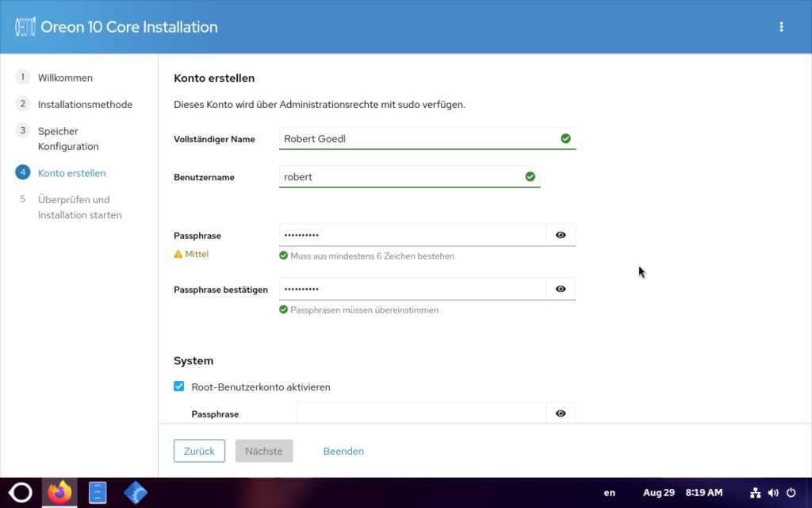Screen dimensions: 812x508
Task: Click green checkmark in Benutzername field
Action: pyautogui.click(x=530, y=177)
